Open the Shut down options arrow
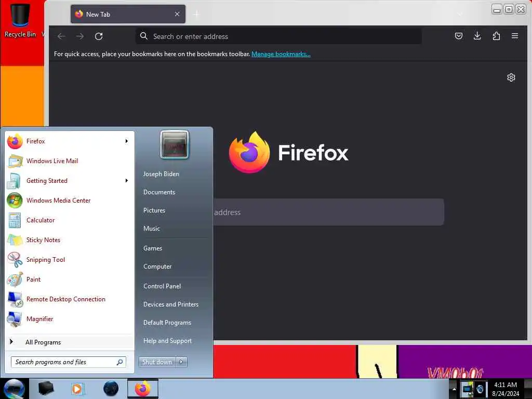The height and width of the screenshot is (399, 532). [181, 362]
